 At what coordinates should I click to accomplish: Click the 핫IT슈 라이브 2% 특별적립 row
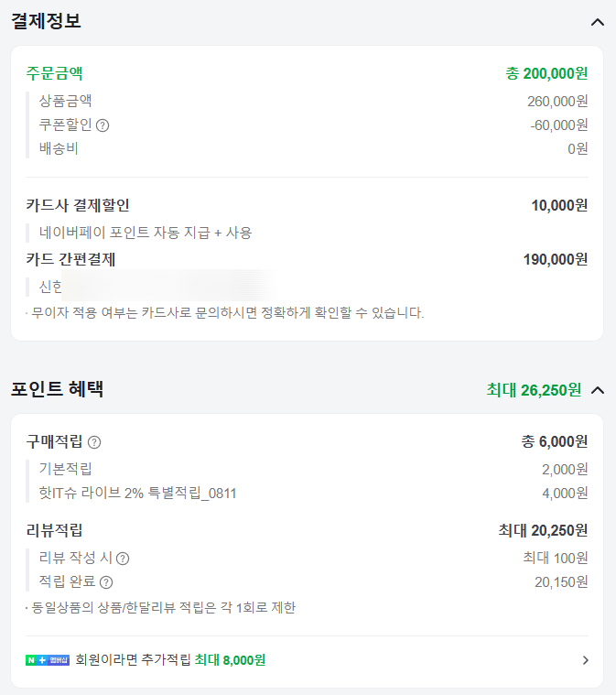(308, 493)
